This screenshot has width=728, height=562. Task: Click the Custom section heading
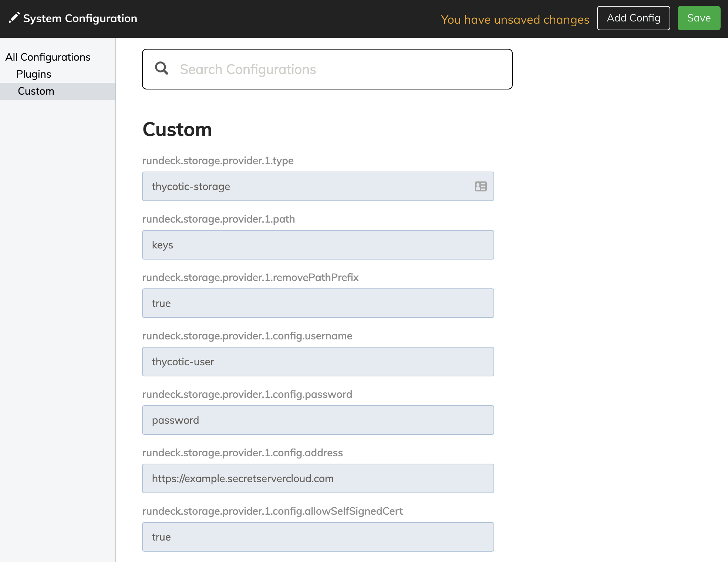pos(177,129)
